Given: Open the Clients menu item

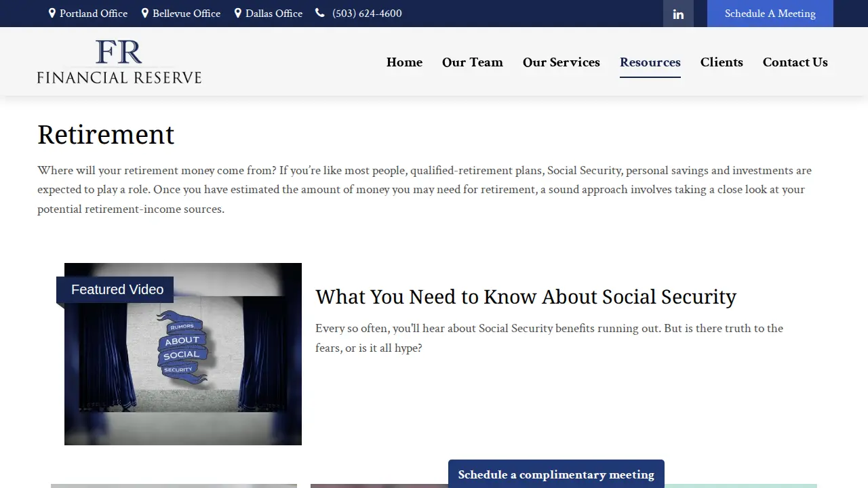Looking at the screenshot, I should tap(722, 62).
